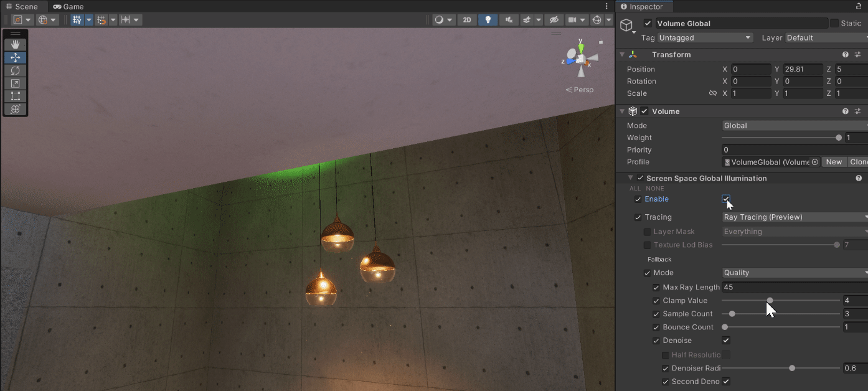Toggle tool handle pivot position icon
Viewport: 868px width, 391px height.
18,20
